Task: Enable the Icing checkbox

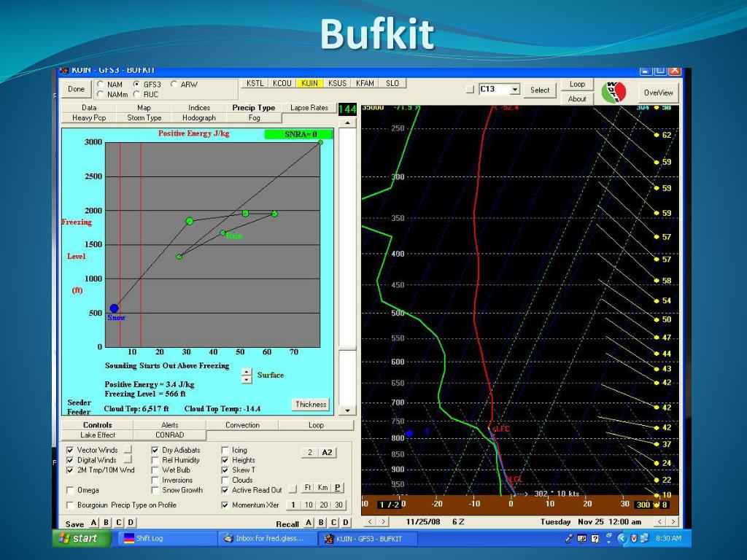Action: tap(225, 450)
